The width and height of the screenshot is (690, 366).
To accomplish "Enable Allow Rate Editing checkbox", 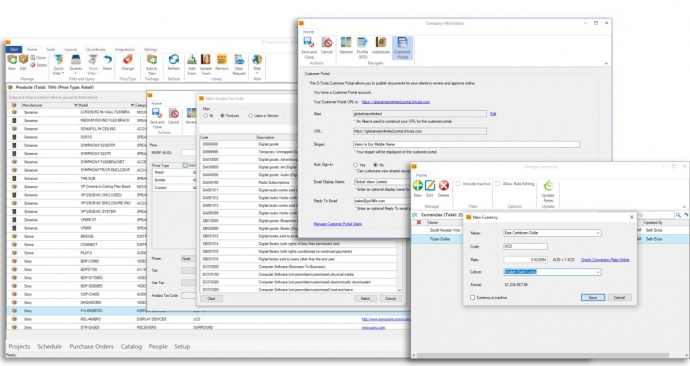I will 498,183.
